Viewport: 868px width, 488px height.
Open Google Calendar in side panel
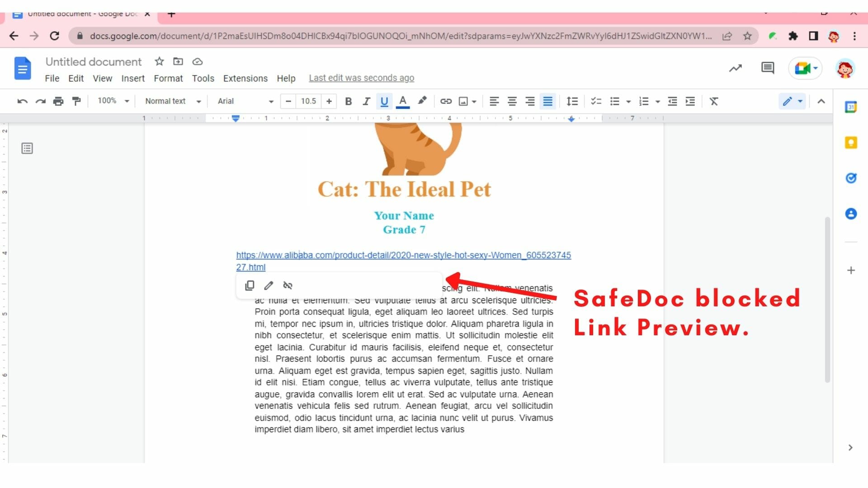[x=851, y=107]
